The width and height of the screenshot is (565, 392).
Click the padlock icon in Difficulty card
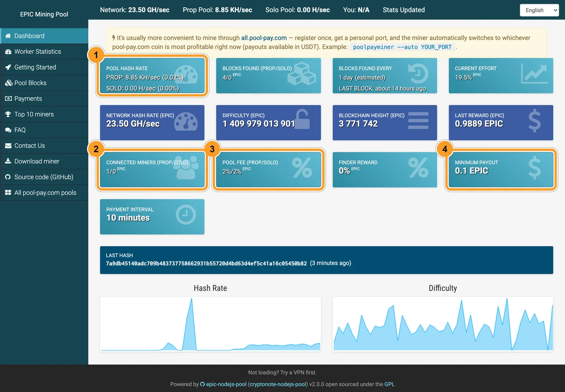click(303, 119)
